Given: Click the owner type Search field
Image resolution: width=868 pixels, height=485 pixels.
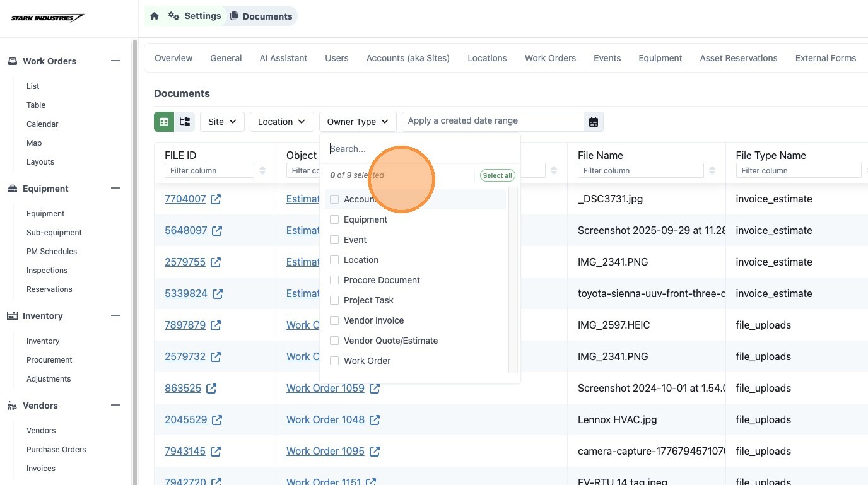Looking at the screenshot, I should point(420,149).
